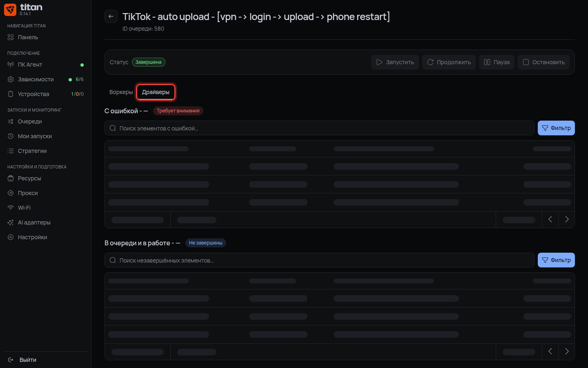This screenshot has width=588, height=368.
Task: Click the Требует внимания badge
Action: [178, 111]
